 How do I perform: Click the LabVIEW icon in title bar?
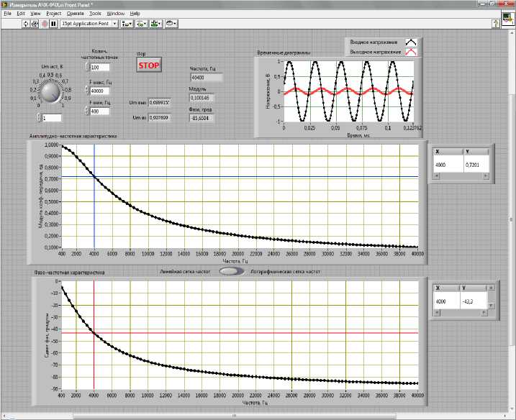5,4
